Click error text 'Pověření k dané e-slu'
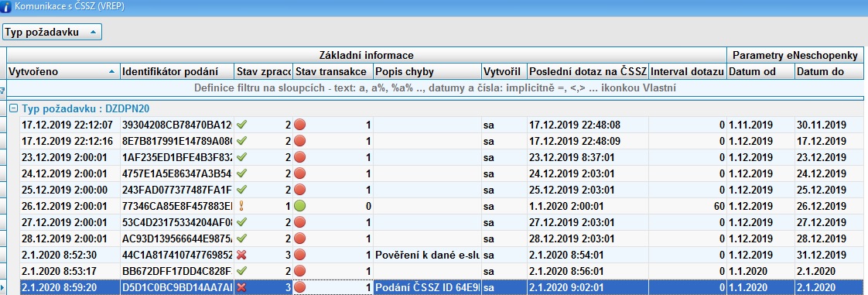The image size is (868, 295). point(427,255)
